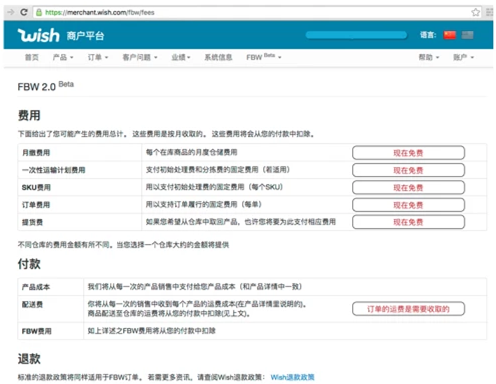Image resolution: width=496 pixels, height=384 pixels.
Task: Click the 语言 label
Action: (428, 35)
